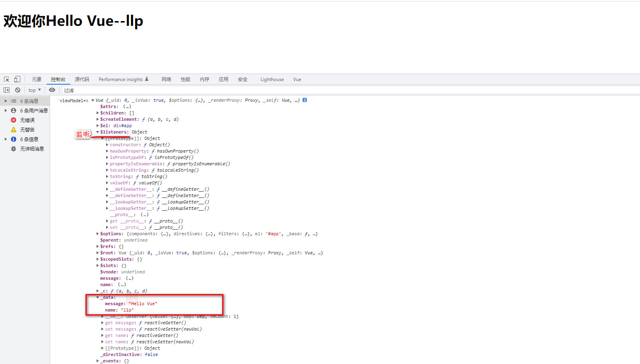Screen dimensions: 640x364
Task: Open the Lighthouse tab
Action: pyautogui.click(x=272, y=79)
